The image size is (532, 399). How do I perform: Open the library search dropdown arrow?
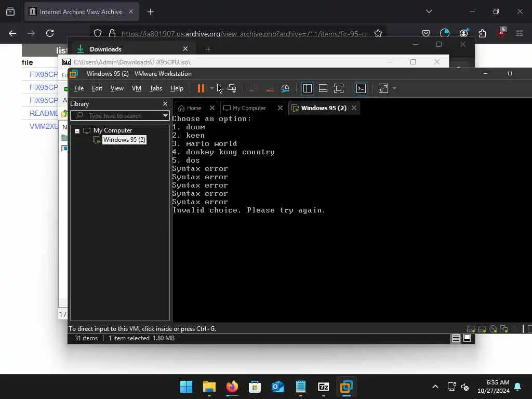click(165, 116)
